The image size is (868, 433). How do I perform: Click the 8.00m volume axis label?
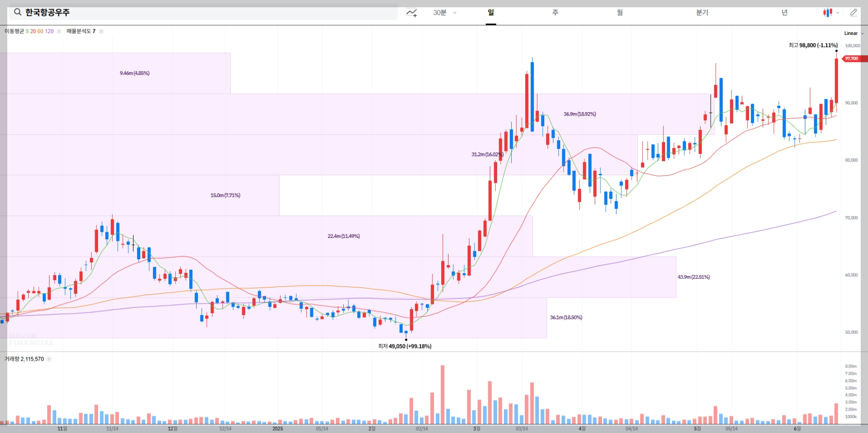tap(851, 366)
